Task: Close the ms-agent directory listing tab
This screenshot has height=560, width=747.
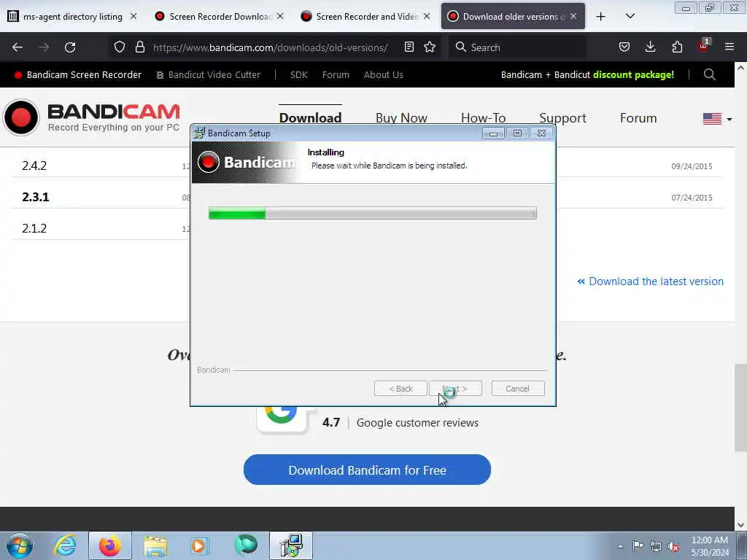Action: pyautogui.click(x=133, y=17)
